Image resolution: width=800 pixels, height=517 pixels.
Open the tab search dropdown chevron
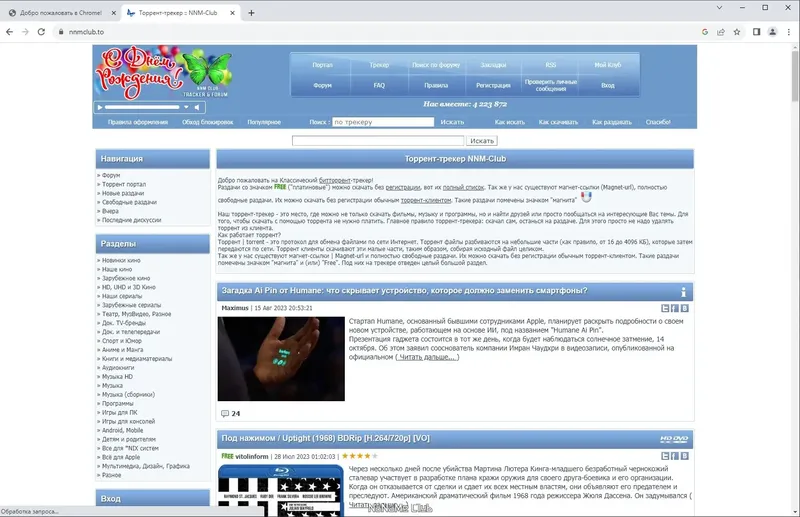coord(719,8)
